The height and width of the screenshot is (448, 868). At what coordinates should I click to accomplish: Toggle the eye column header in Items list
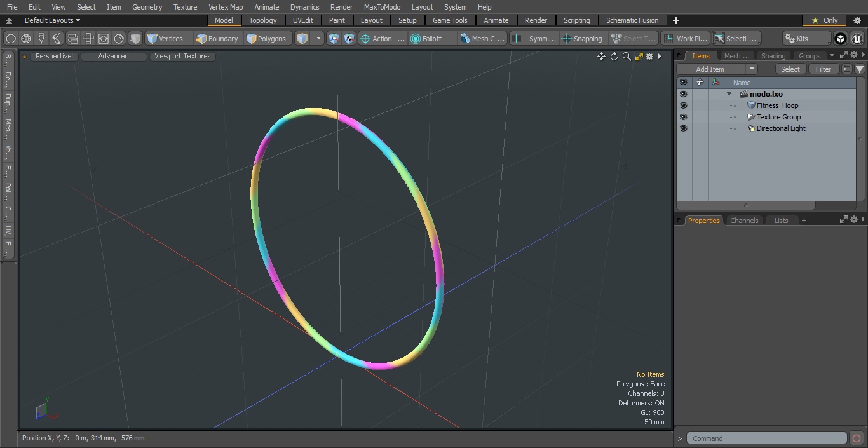(683, 82)
